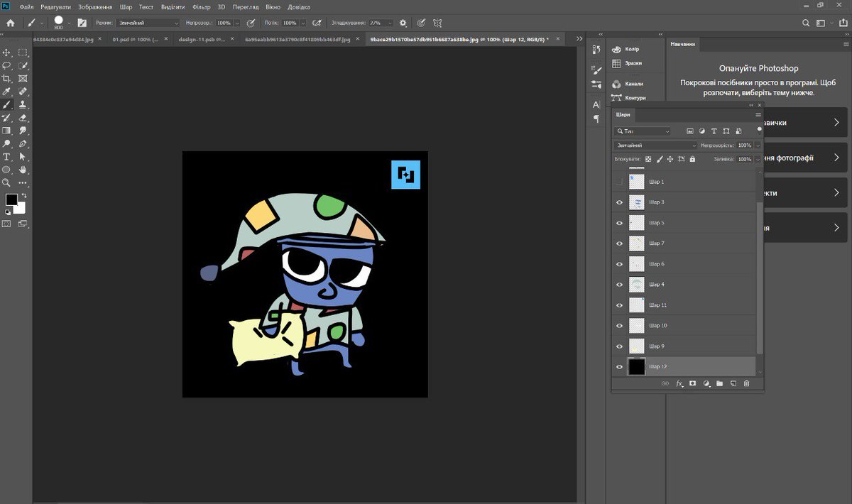Open the brush Режим blend mode dropdown
This screenshot has height=504, width=852.
pos(148,23)
